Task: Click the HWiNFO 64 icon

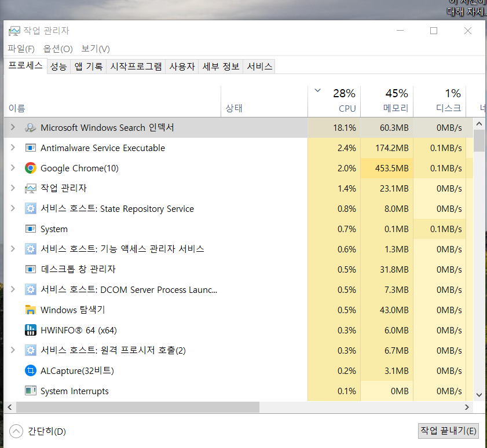Action: 31,330
